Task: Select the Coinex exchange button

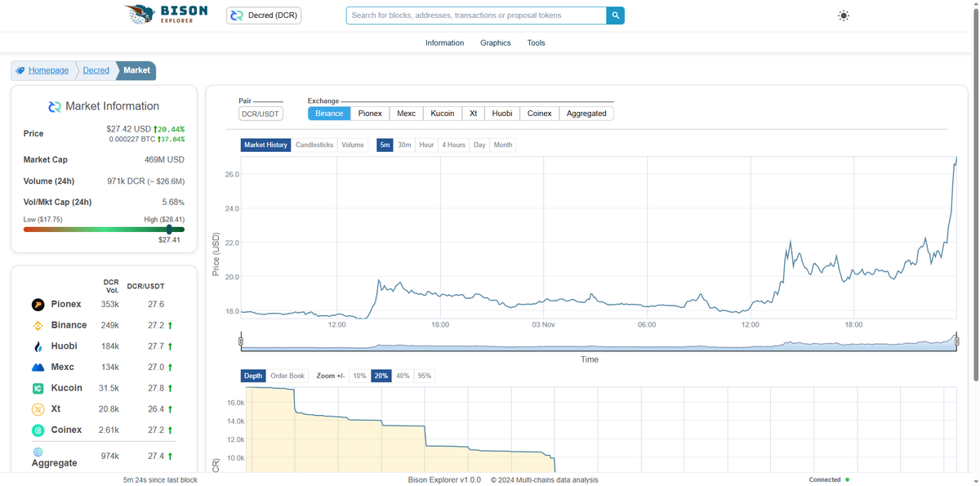Action: [540, 114]
